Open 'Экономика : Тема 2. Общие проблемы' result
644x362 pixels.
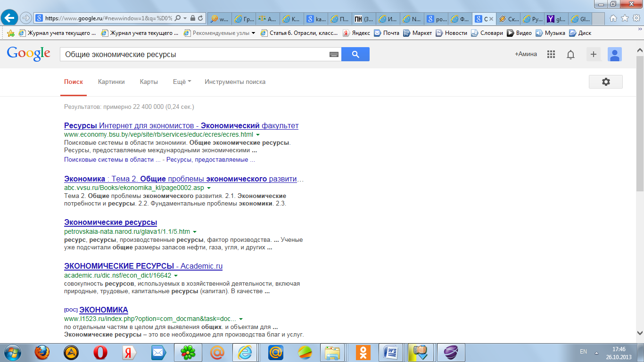[184, 179]
